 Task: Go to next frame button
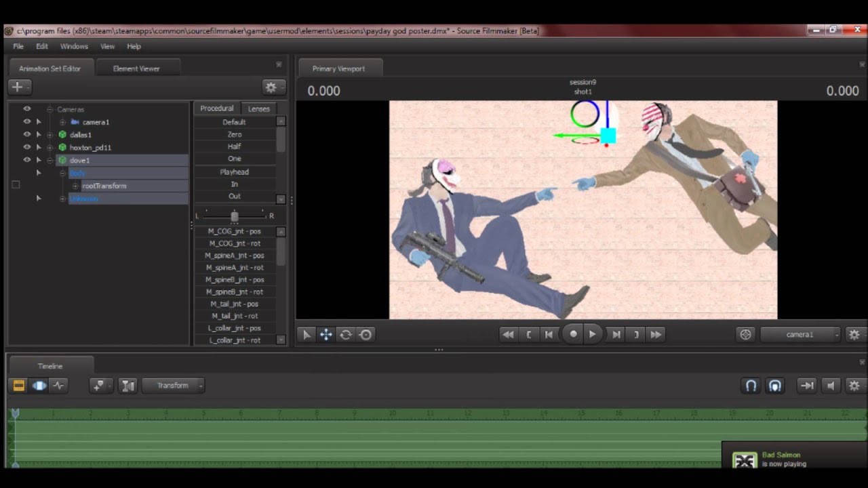click(x=616, y=334)
